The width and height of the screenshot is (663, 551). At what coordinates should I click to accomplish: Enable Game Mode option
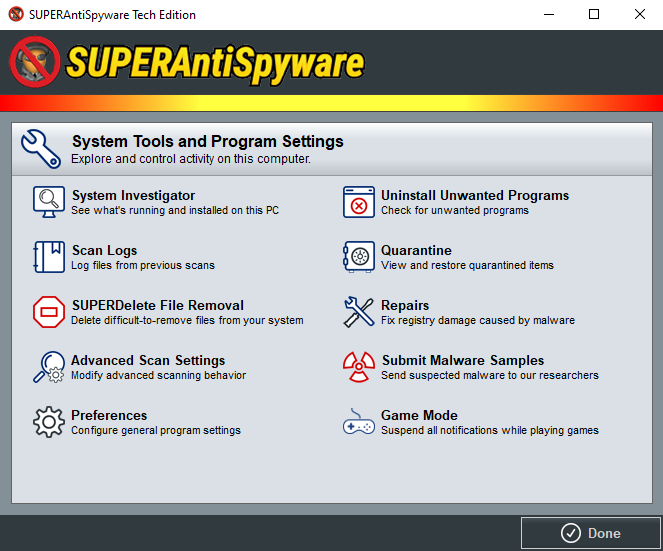(x=419, y=415)
